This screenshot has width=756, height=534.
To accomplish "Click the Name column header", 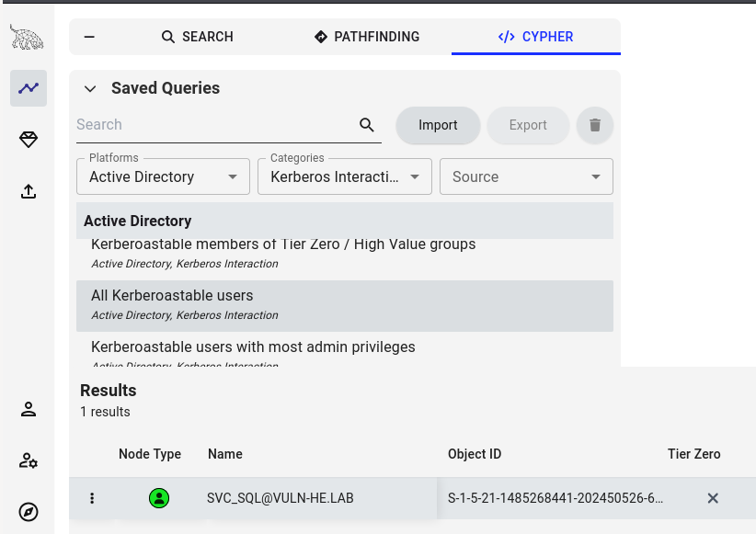I will (225, 454).
